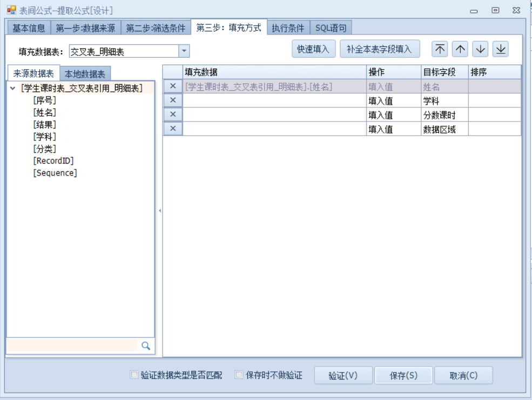Switch to the 第二步:筛选条件 tab
The height and width of the screenshot is (400, 532).
tap(156, 28)
